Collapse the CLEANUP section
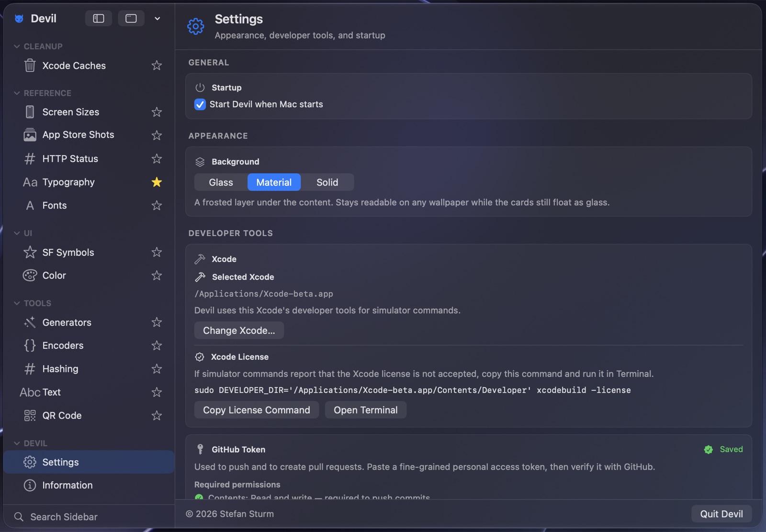 tap(17, 46)
